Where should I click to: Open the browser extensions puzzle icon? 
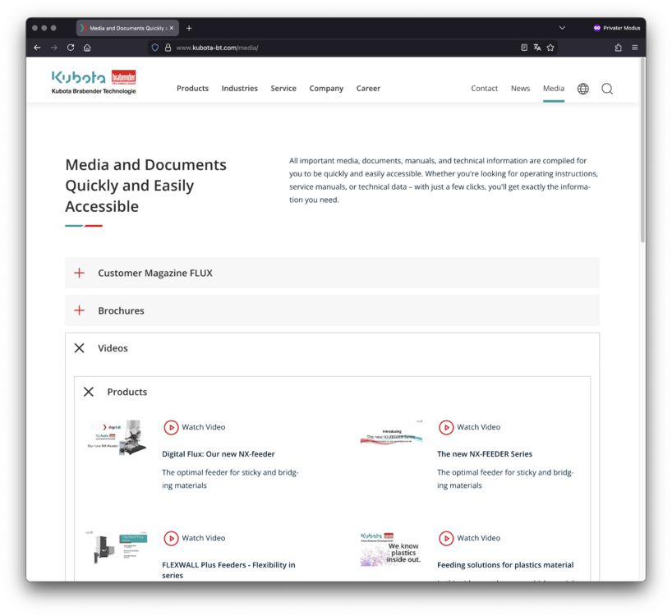click(x=618, y=48)
